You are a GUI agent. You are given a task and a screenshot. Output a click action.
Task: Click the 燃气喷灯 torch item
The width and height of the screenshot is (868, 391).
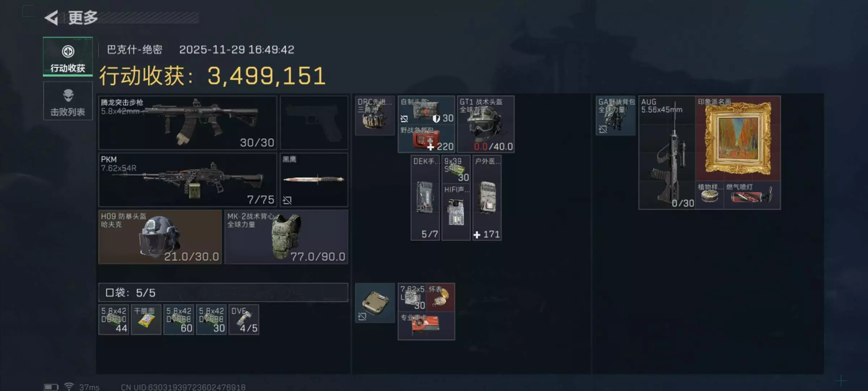click(752, 195)
